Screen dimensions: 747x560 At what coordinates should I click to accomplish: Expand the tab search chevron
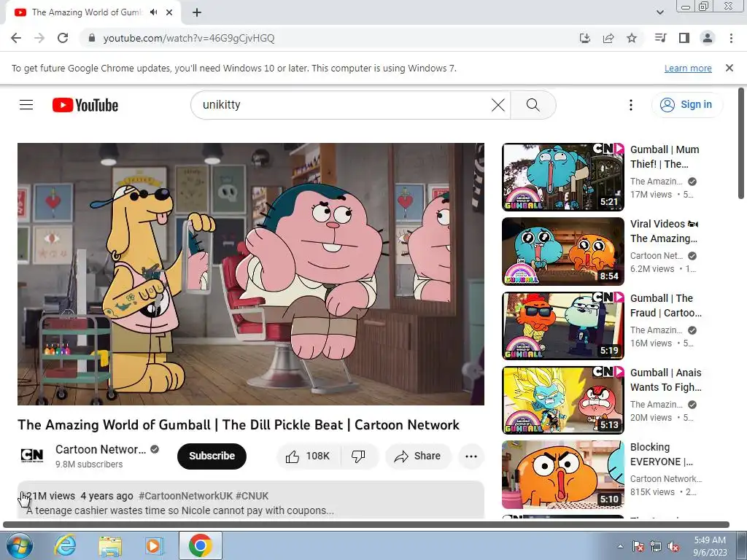[x=659, y=12]
